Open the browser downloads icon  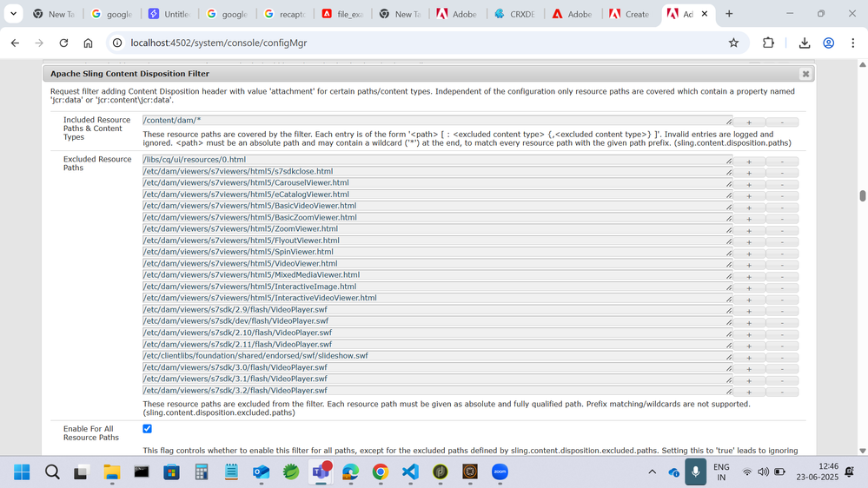804,43
